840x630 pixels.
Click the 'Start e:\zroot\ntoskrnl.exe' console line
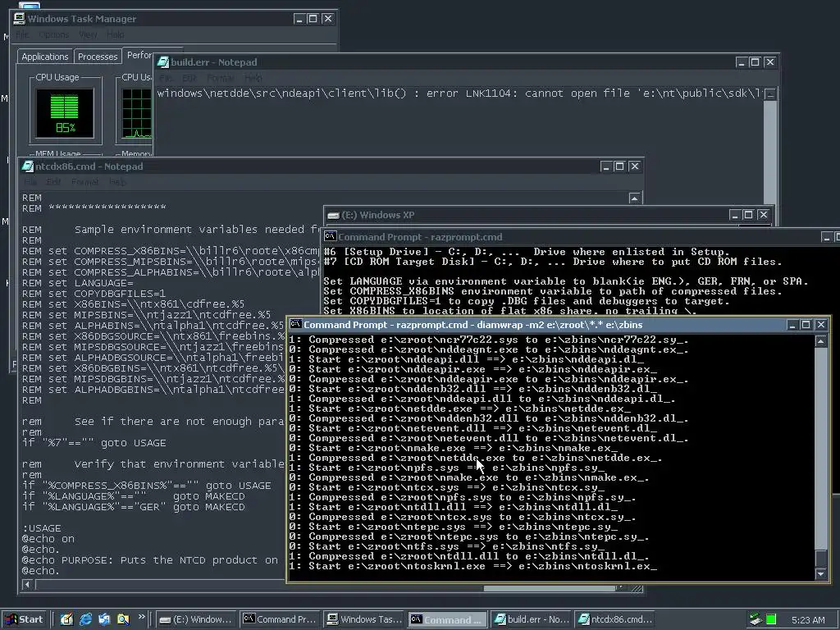473,566
